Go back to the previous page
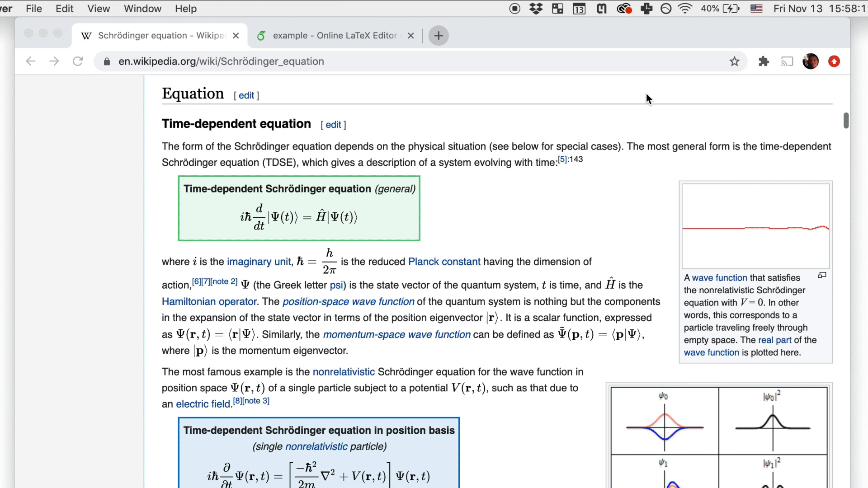The image size is (868, 488). click(31, 61)
